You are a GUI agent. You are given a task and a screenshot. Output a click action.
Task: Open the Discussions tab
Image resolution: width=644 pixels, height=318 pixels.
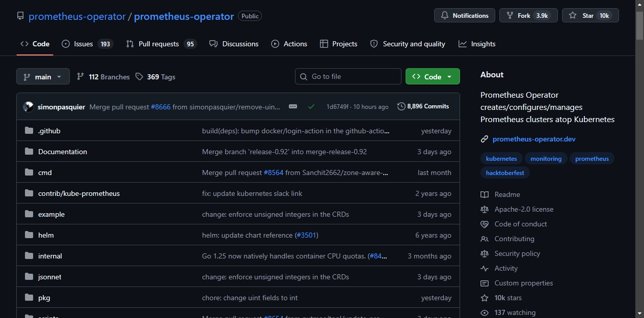coord(234,44)
